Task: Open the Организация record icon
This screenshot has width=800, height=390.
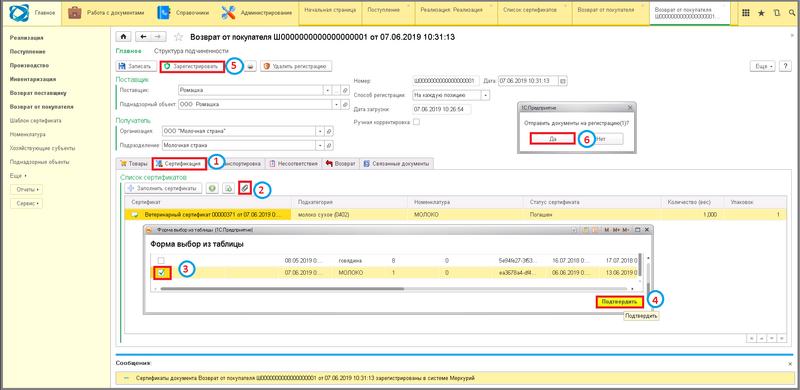Action: (x=329, y=131)
